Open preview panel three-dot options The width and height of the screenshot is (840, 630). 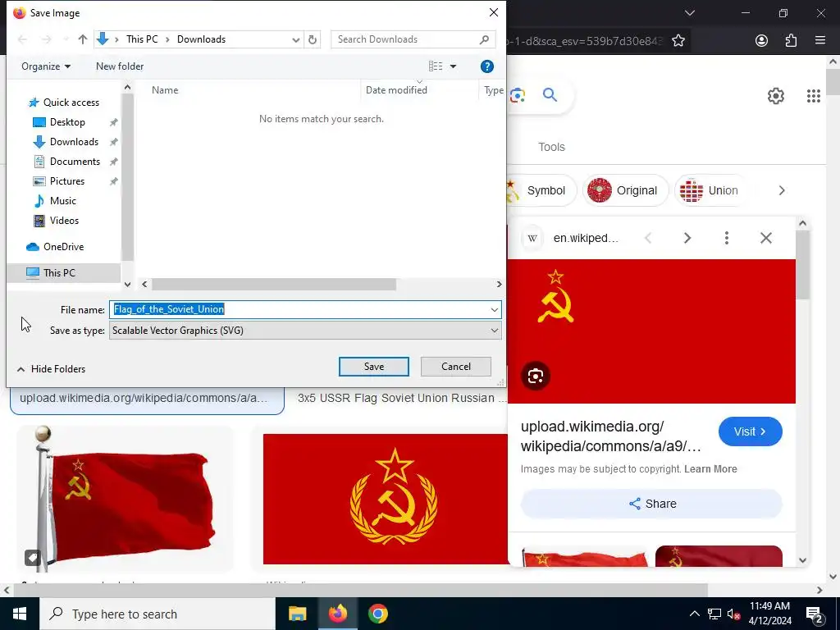[727, 238]
